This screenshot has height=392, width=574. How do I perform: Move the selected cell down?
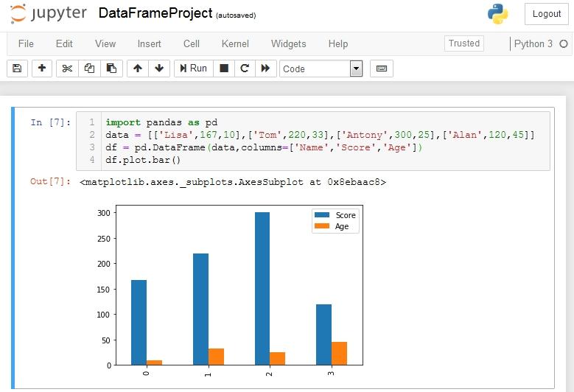(x=159, y=69)
